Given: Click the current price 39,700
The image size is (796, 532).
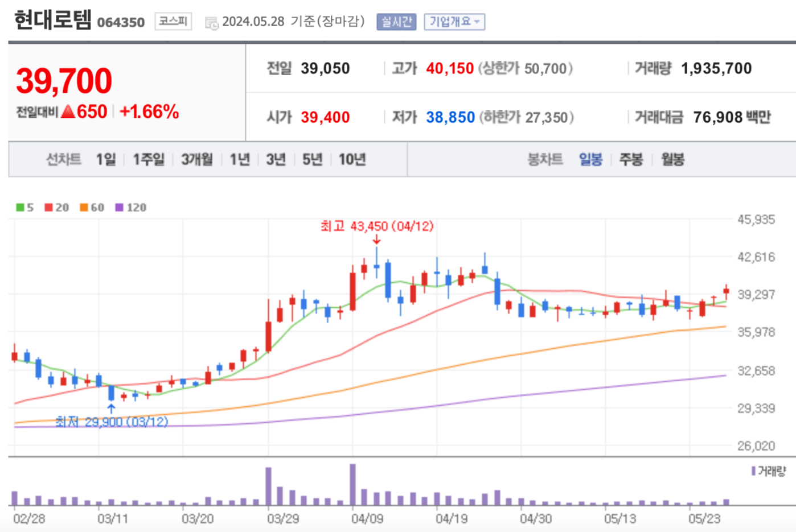Looking at the screenshot, I should click(64, 81).
